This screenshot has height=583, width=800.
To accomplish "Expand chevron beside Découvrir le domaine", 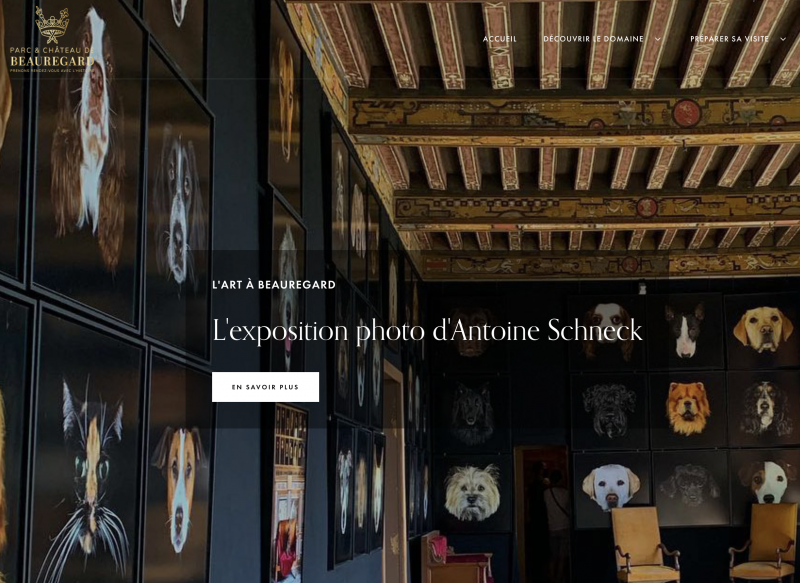I will tap(658, 39).
